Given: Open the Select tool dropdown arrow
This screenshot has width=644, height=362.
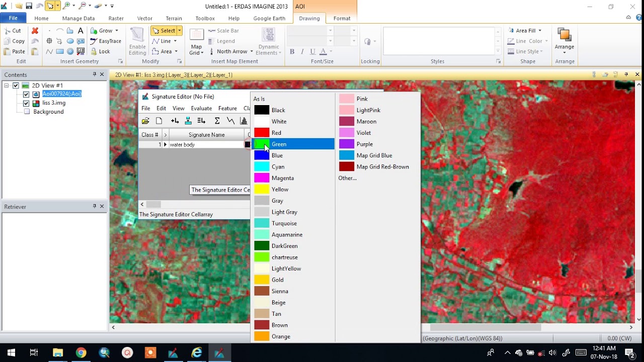Looking at the screenshot, I should point(179,31).
